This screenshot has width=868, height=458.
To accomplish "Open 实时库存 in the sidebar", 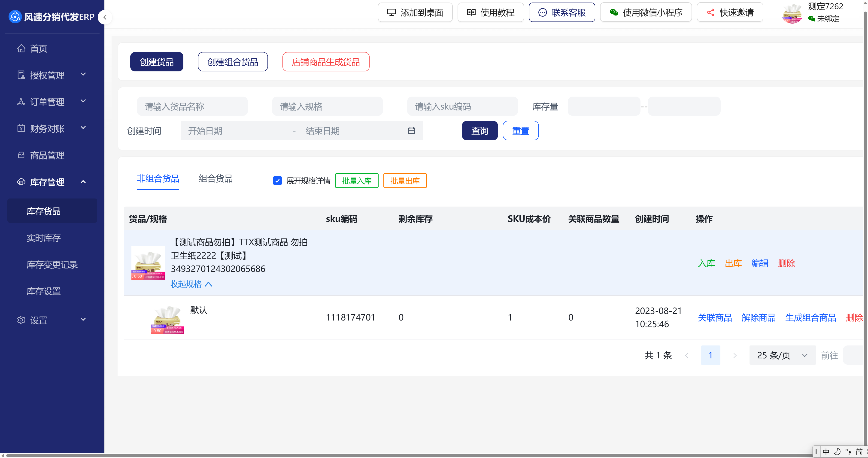I will [44, 238].
